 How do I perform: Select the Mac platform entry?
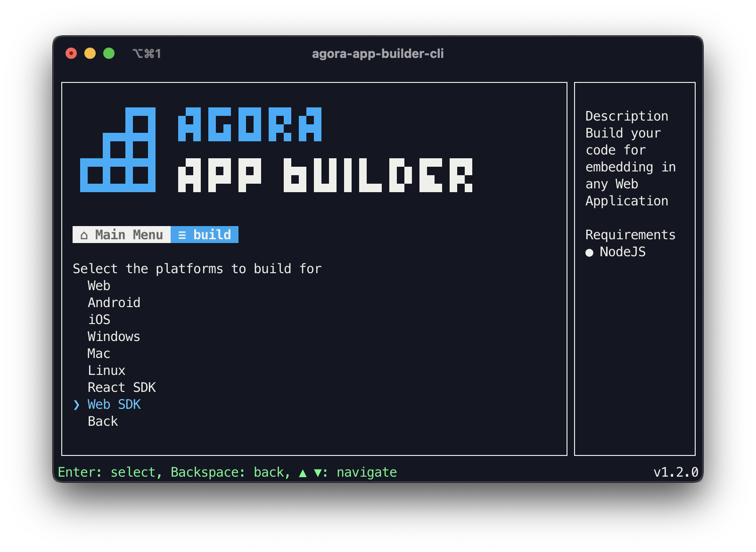(99, 354)
